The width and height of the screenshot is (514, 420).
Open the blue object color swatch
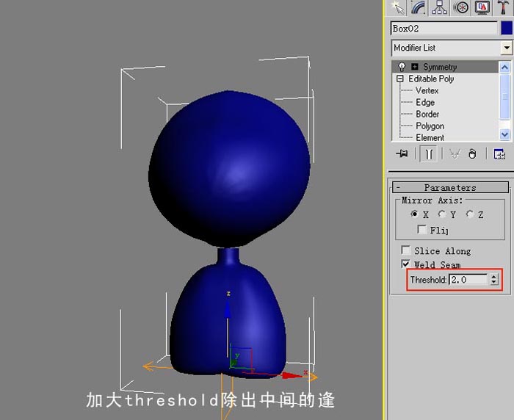[x=507, y=29]
